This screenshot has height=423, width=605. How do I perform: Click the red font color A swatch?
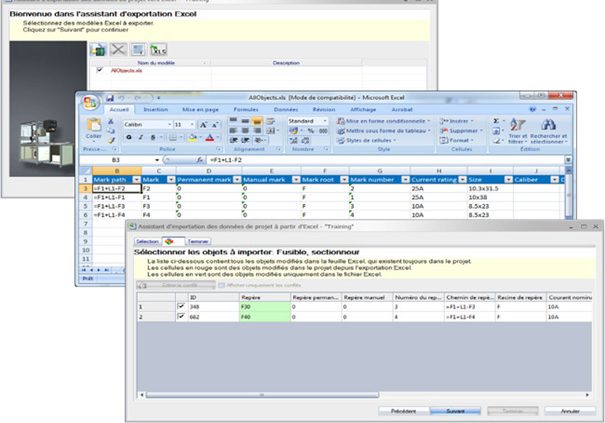210,138
